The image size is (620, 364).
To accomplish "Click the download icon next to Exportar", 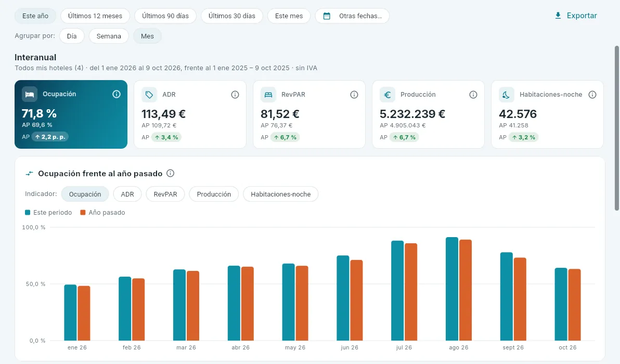I will point(558,16).
